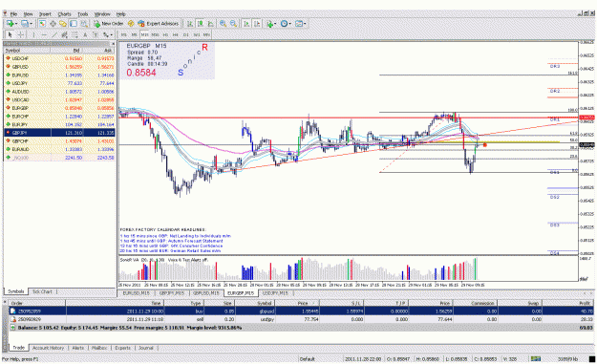Click the Default profile in status bar
This screenshot has width=597, height=364.
(307, 358)
